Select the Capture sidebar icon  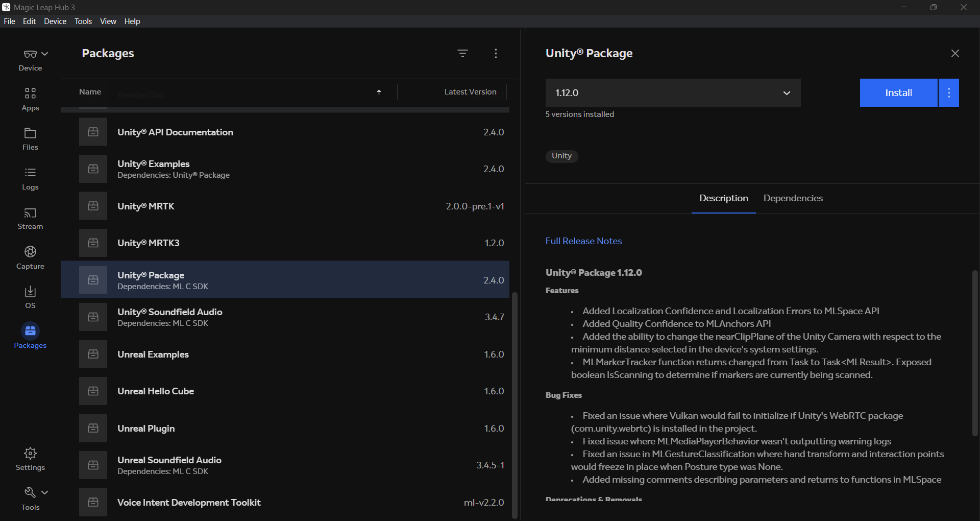click(30, 258)
